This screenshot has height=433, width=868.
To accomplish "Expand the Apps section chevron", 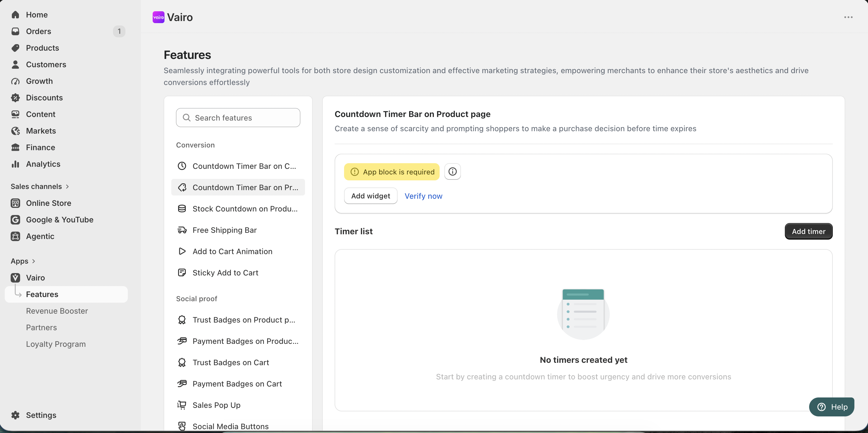I will click(x=33, y=261).
